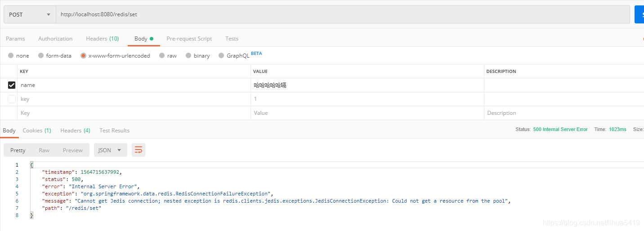This screenshot has height=231, width=644.
Task: Open the POST method dropdown
Action: (x=30, y=14)
